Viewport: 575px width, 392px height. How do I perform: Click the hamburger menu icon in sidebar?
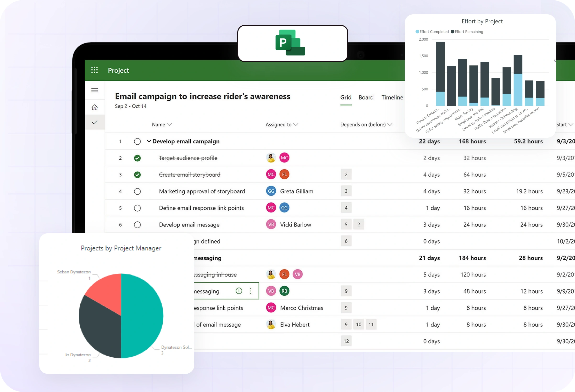(94, 90)
